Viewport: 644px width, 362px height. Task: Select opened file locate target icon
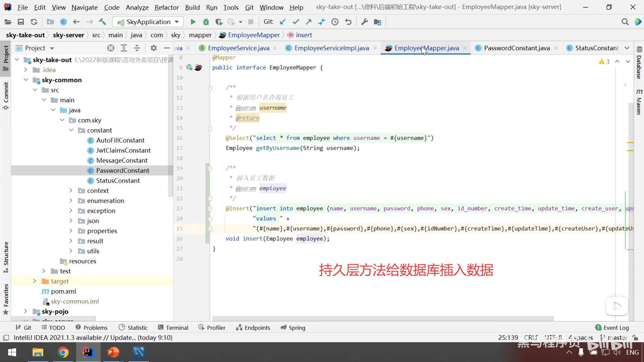111,48
